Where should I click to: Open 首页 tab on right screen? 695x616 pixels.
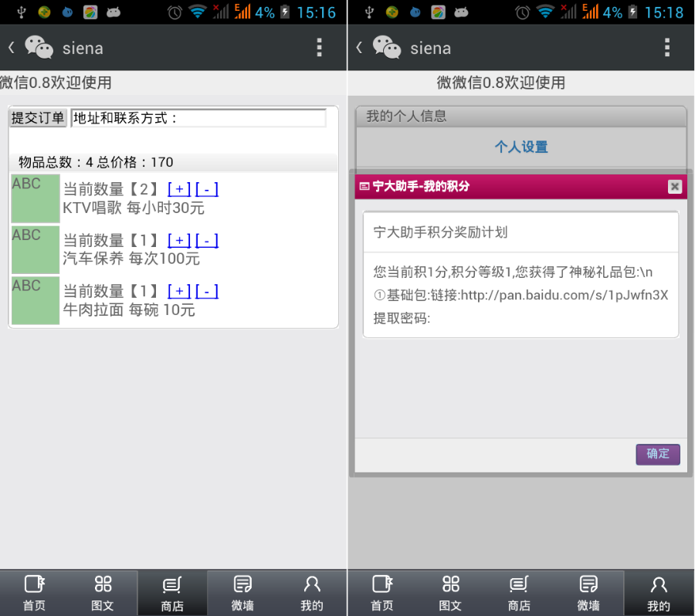(x=382, y=593)
